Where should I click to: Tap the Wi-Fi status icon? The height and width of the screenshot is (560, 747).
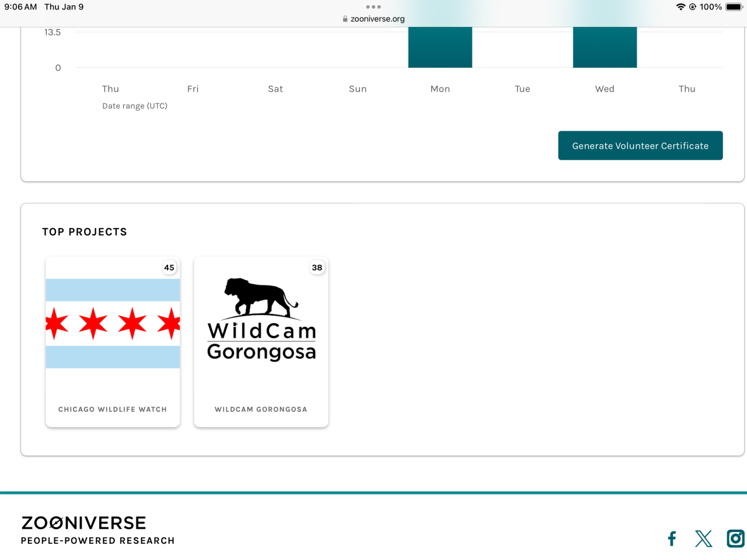pos(680,7)
